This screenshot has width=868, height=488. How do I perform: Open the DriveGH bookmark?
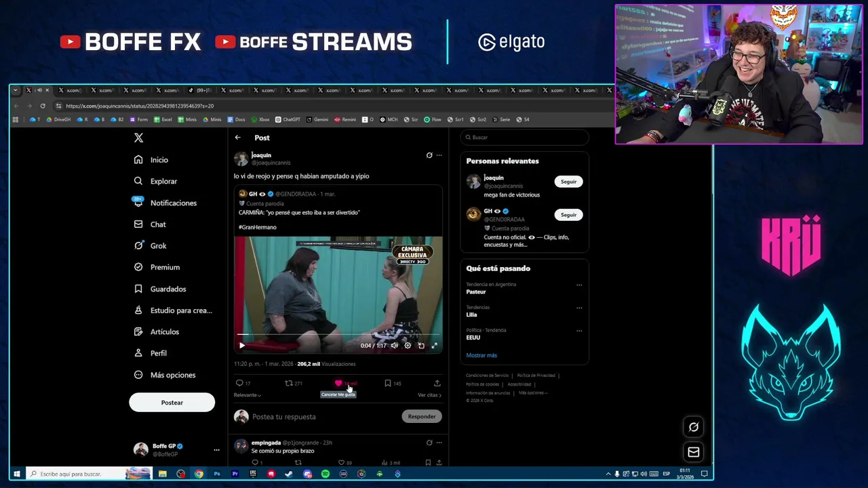59,119
